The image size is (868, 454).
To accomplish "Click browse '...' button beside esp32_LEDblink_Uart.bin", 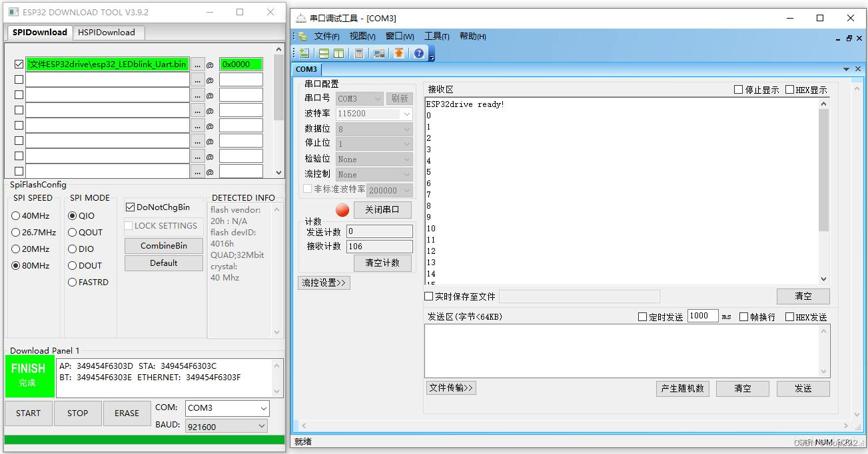I will point(197,65).
